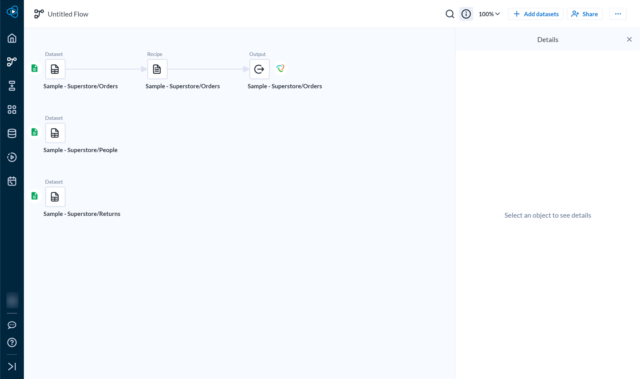Click 'Select an object to see details' text
This screenshot has height=379, width=640.
[x=548, y=215]
